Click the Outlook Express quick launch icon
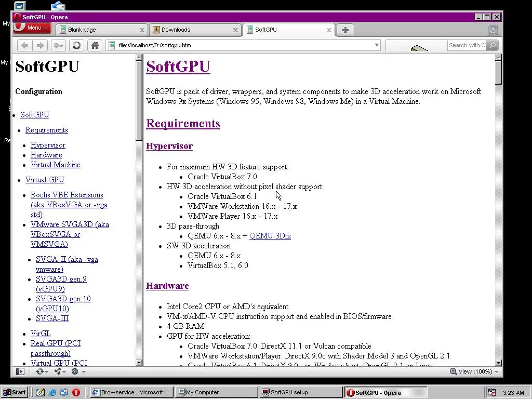532x399 pixels. coord(64,393)
